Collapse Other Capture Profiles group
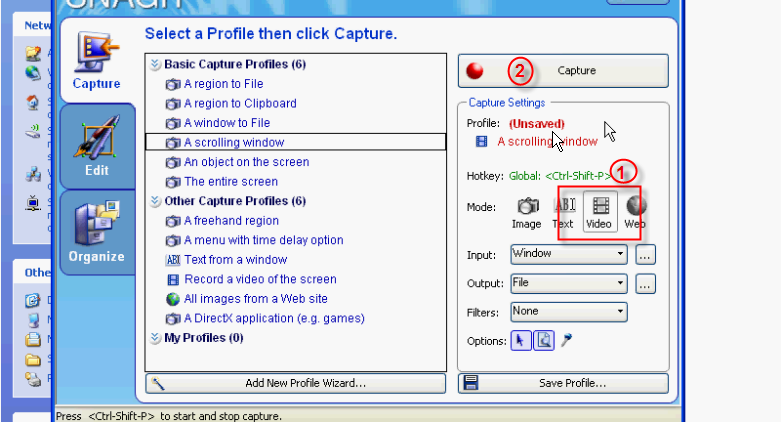The height and width of the screenshot is (422, 781). [x=155, y=201]
